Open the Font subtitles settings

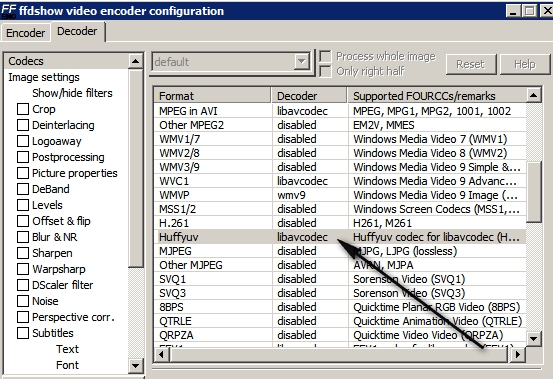pos(67,365)
